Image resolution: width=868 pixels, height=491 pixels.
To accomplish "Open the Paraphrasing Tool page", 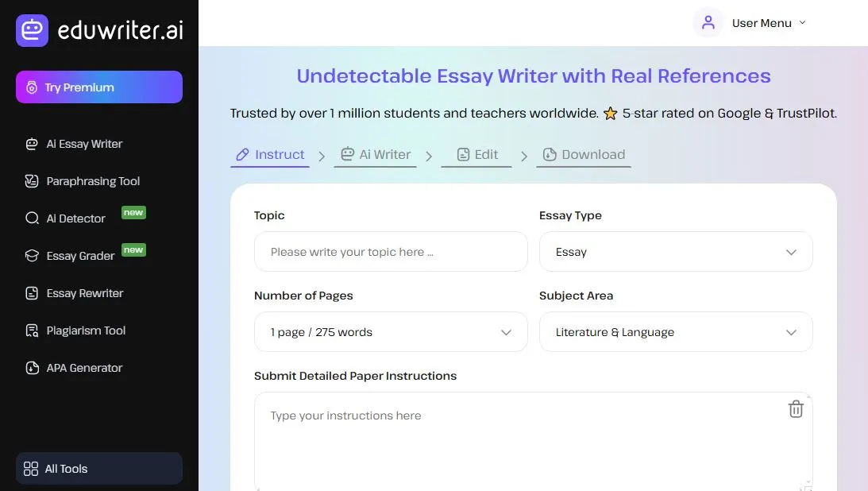I will (93, 181).
